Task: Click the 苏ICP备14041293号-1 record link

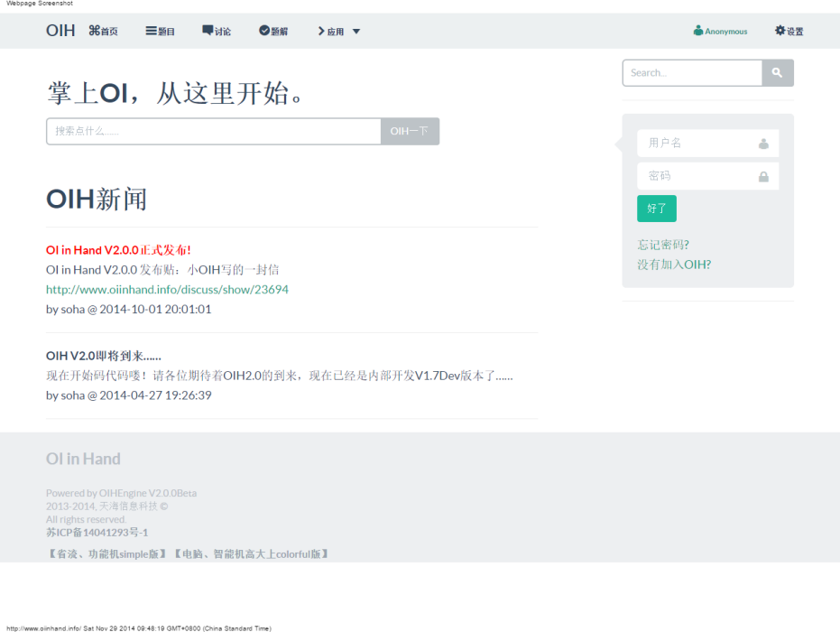Action: [x=97, y=533]
